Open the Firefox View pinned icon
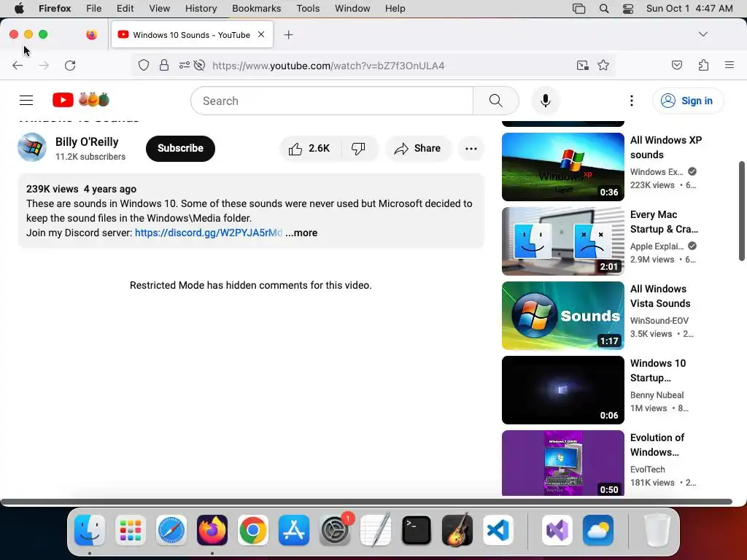747x560 pixels. click(x=91, y=34)
